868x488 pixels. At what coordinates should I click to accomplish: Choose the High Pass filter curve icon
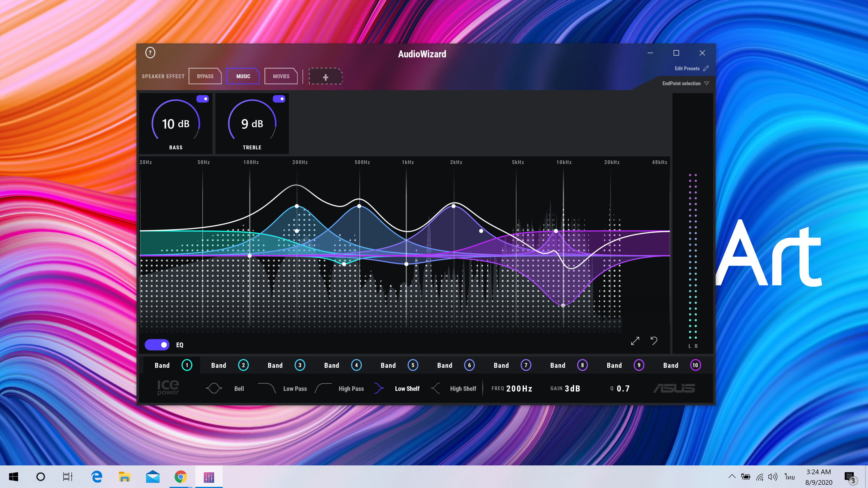point(323,388)
